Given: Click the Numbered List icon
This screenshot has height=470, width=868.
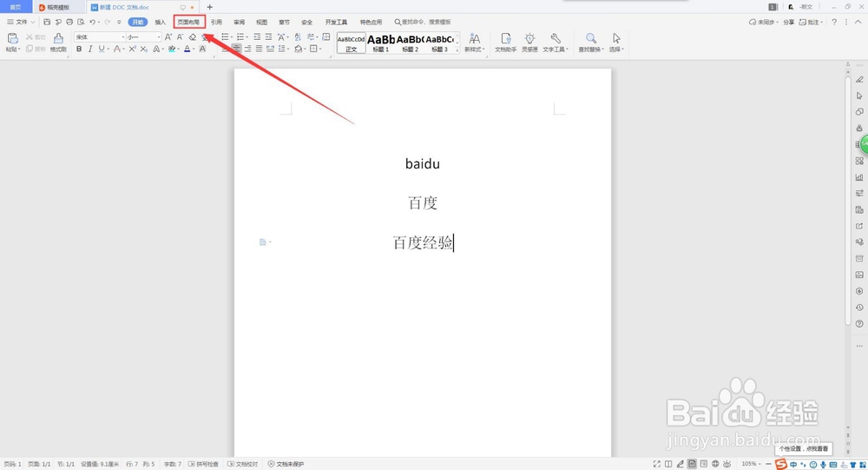Looking at the screenshot, I should pyautogui.click(x=240, y=37).
